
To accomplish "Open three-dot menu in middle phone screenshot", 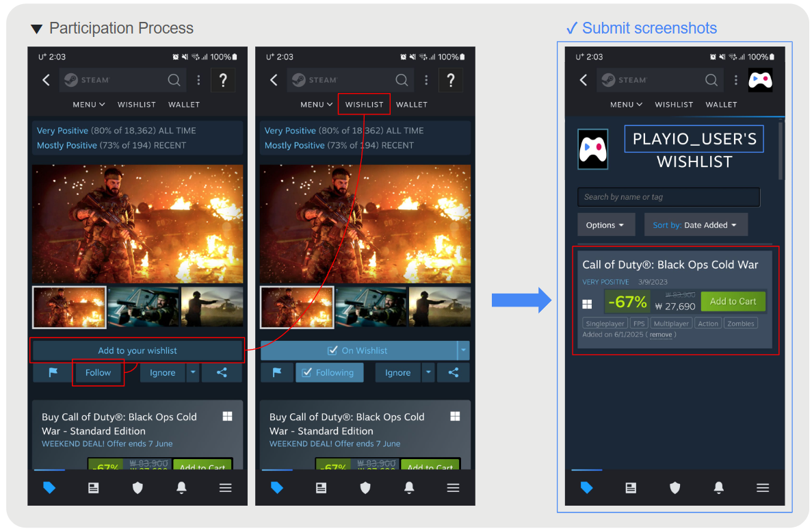I will pyautogui.click(x=426, y=80).
